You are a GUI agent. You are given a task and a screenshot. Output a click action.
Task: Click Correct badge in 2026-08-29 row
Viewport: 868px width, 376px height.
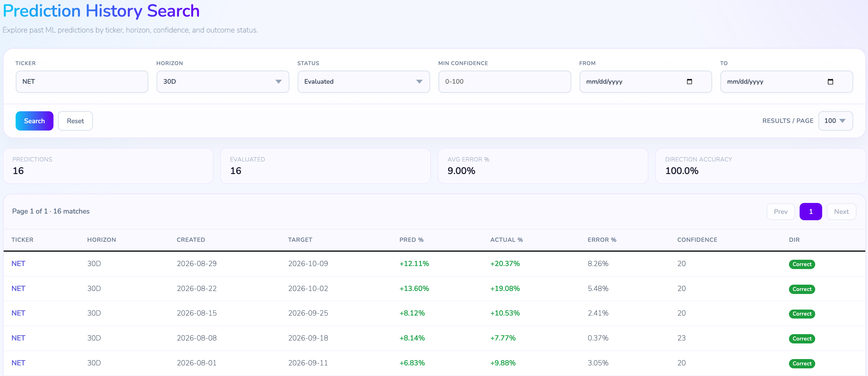pos(802,264)
